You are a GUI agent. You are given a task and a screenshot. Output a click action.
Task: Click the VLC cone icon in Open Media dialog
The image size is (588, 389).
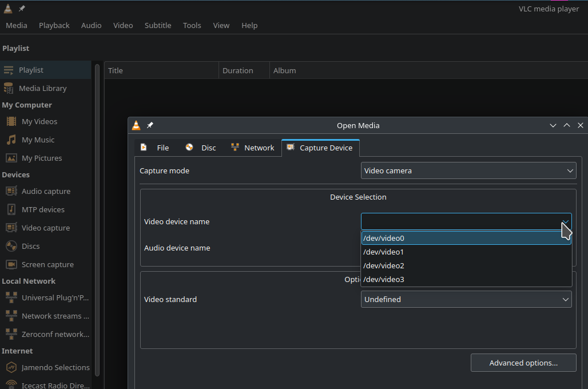tap(137, 125)
